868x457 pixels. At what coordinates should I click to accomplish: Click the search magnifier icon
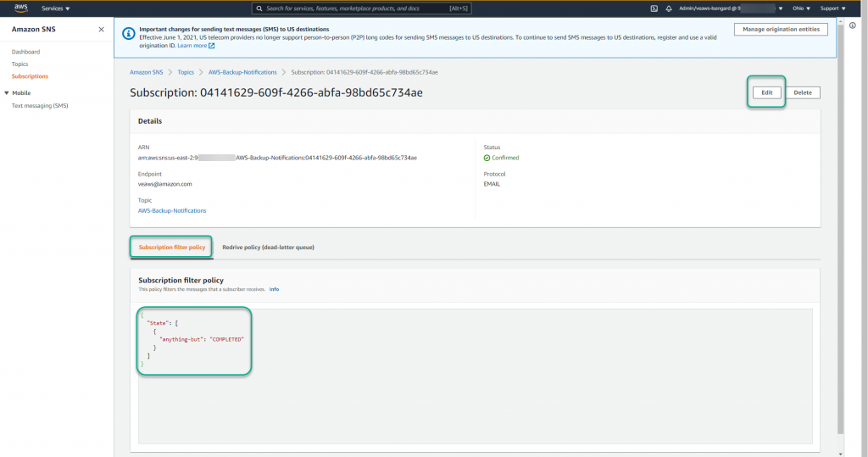[x=259, y=8]
